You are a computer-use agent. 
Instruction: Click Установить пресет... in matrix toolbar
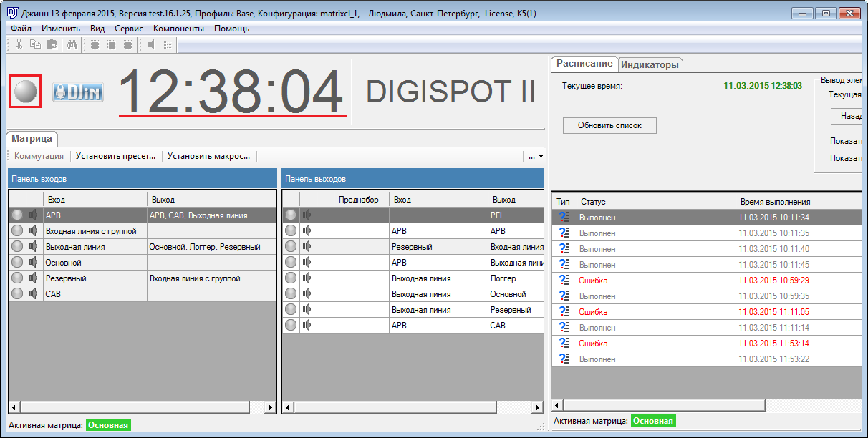click(116, 156)
